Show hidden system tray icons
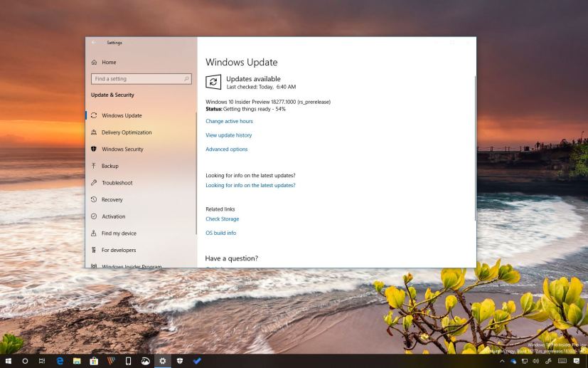 click(x=502, y=362)
